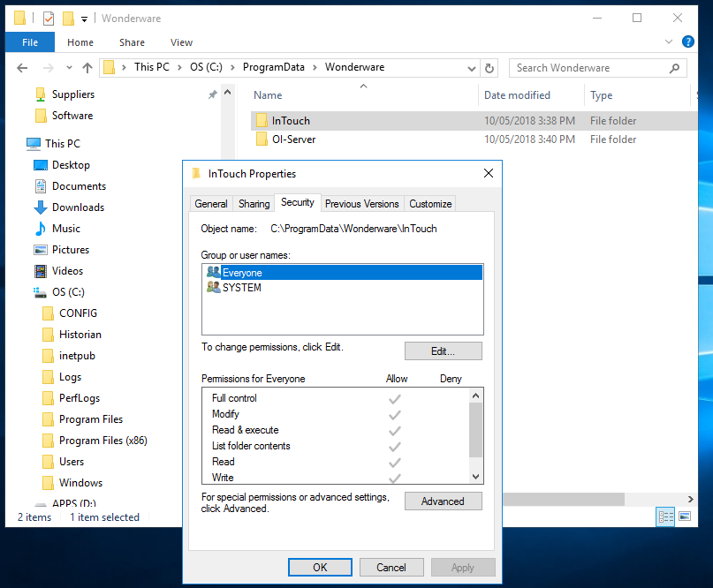Select SYSTEM in group or user names
The width and height of the screenshot is (713, 588).
[343, 288]
